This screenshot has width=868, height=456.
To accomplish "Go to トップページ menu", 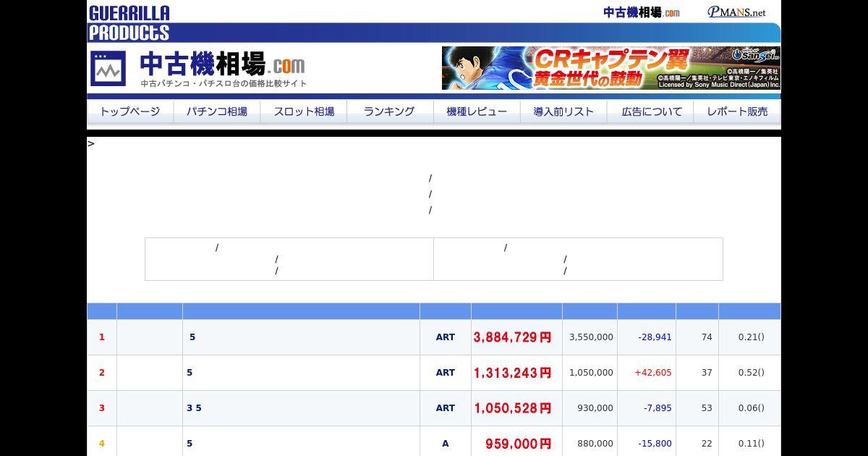I will pos(130,112).
